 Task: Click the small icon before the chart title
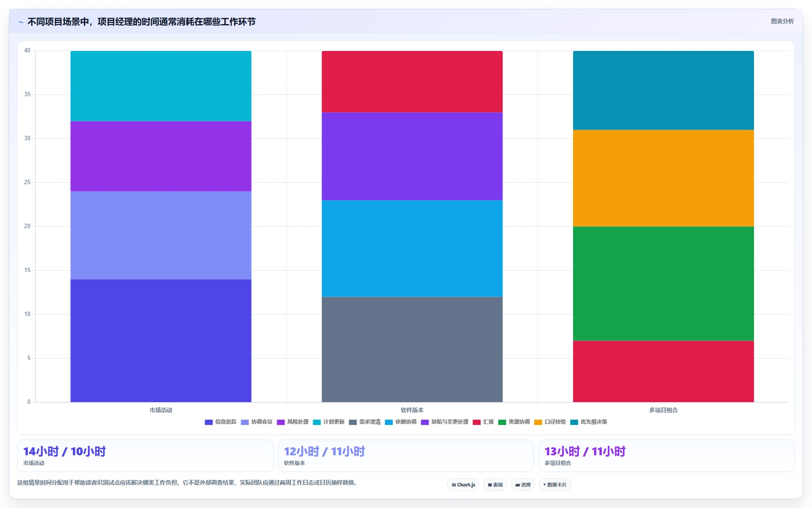pyautogui.click(x=21, y=22)
